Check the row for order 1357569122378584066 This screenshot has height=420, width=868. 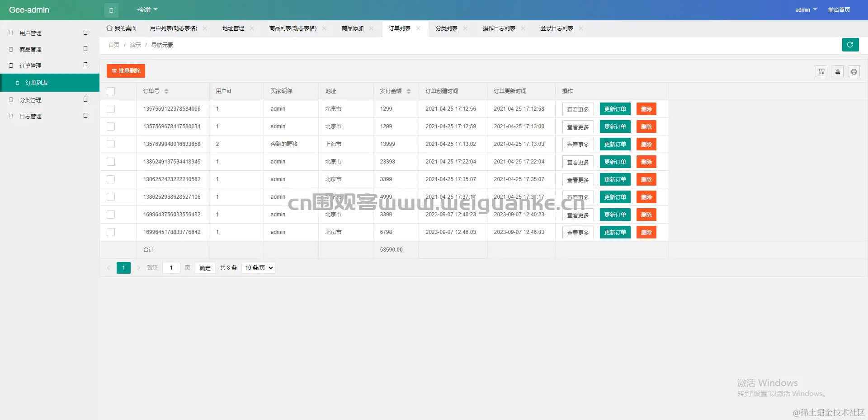coord(111,109)
